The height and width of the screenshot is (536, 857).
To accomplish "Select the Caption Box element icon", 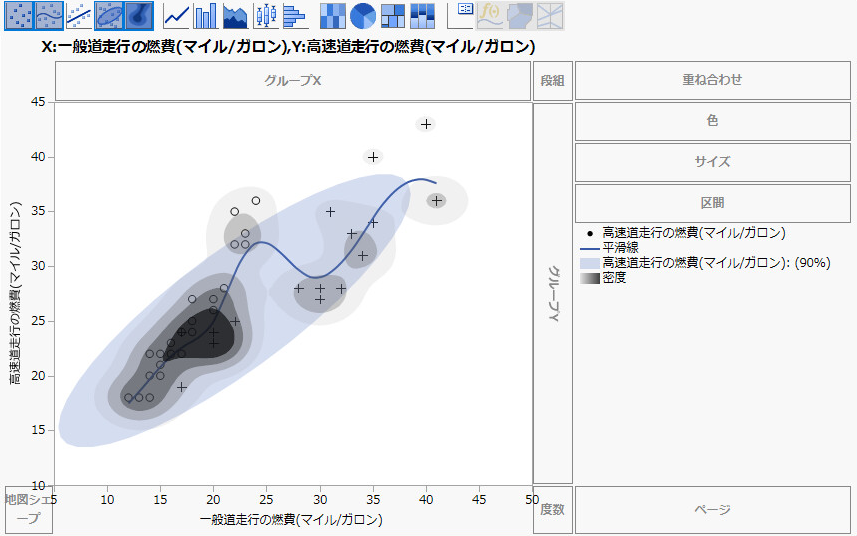I will (460, 15).
